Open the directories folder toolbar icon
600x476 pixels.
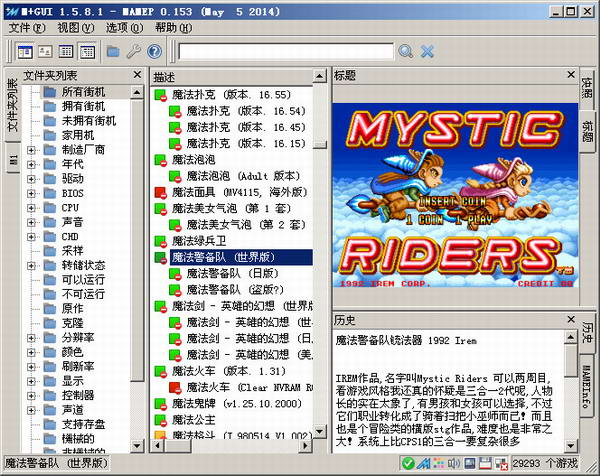click(113, 51)
